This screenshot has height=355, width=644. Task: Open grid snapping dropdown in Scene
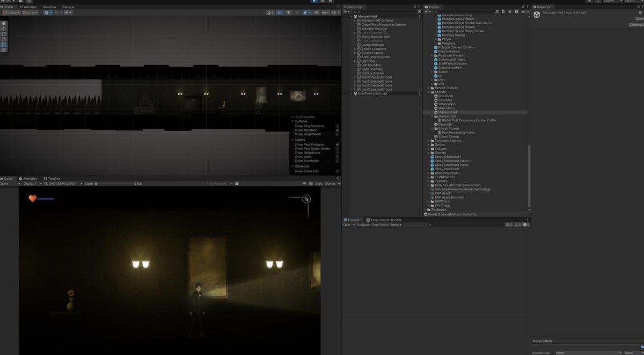(x=58, y=12)
